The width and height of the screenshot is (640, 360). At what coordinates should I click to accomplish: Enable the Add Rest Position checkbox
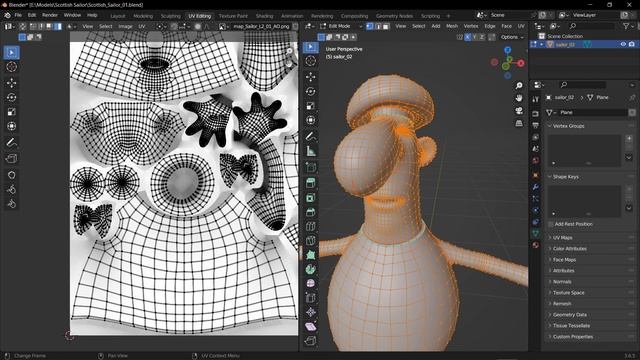pos(551,224)
